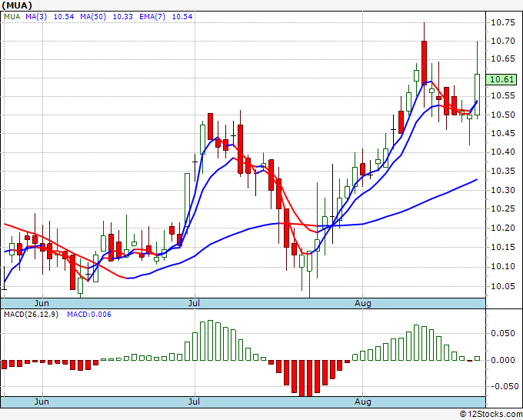Click the (MUA) chart title
The width and height of the screenshot is (523, 420).
(x=17, y=5)
